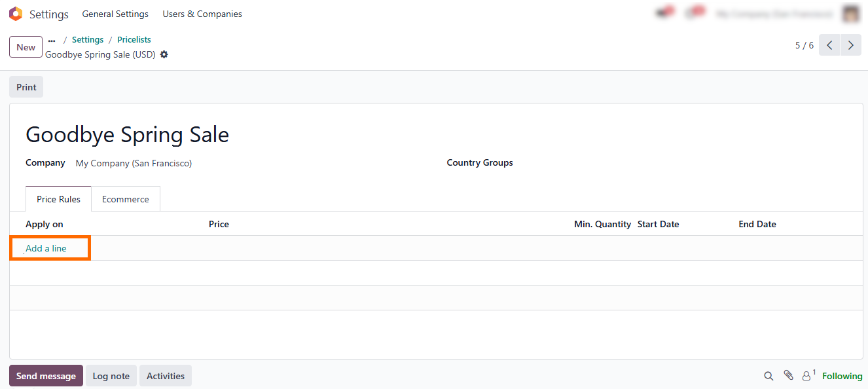The width and height of the screenshot is (868, 389).
Task: Go to next record arrow
Action: click(851, 45)
